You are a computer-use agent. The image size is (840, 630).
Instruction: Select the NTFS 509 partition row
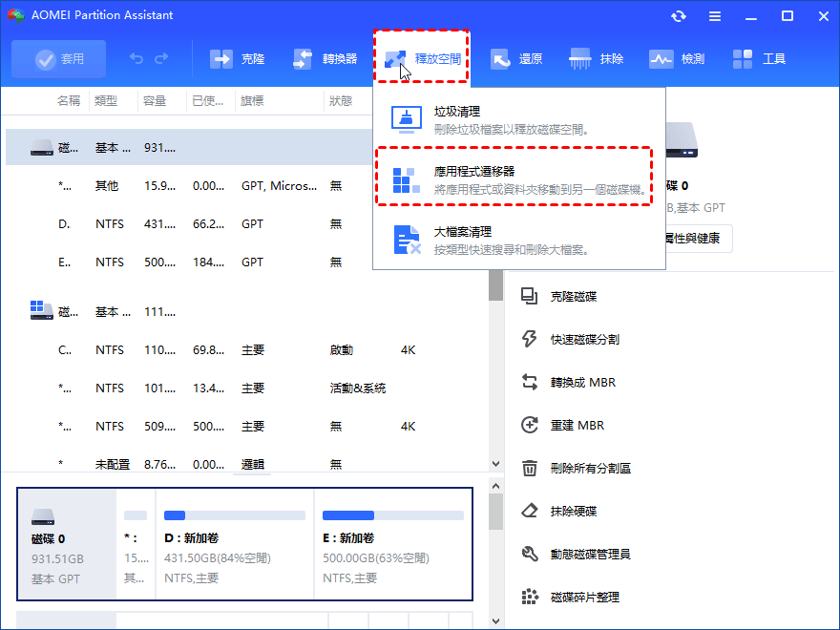coord(246,426)
